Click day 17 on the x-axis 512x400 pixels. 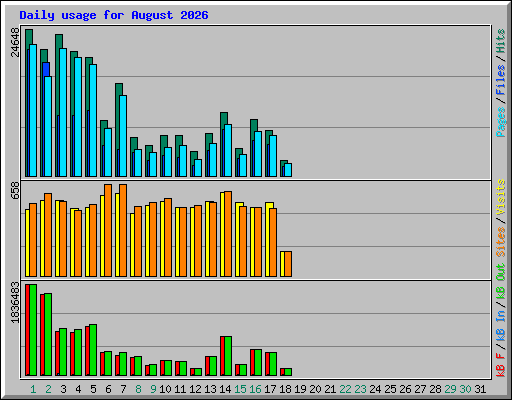point(270,389)
